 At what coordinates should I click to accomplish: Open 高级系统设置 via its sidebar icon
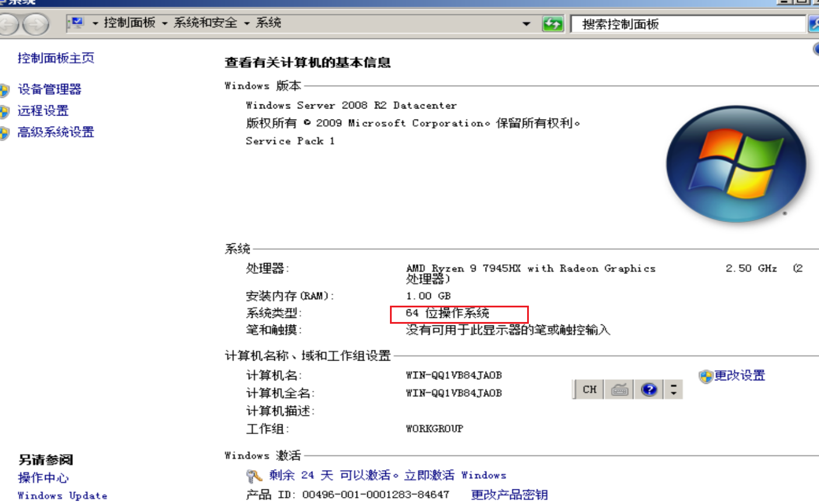pos(6,132)
